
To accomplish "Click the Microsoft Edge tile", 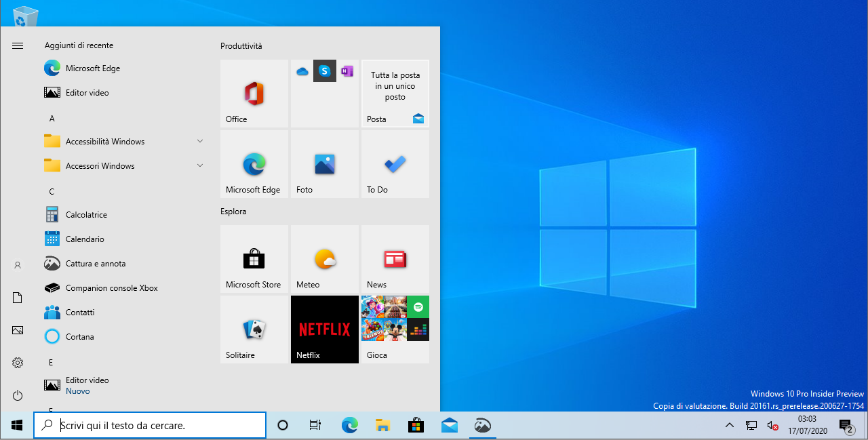I will click(x=254, y=164).
